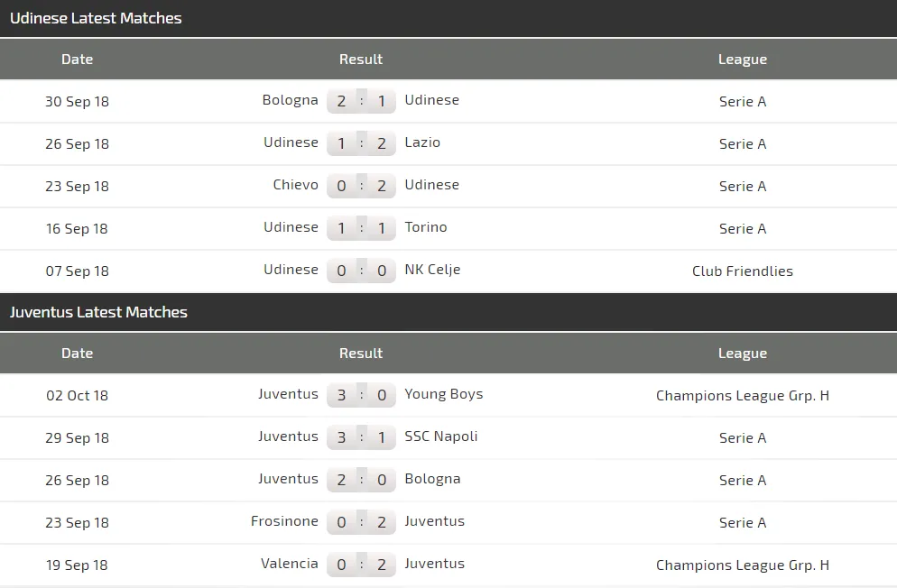This screenshot has height=588, width=897.
Task: Click the Juventus 3:1 SSC Napoli score
Action: click(361, 437)
